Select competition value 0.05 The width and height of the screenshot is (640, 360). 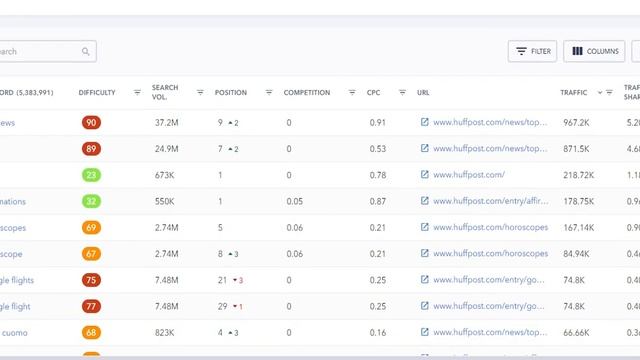pyautogui.click(x=294, y=201)
